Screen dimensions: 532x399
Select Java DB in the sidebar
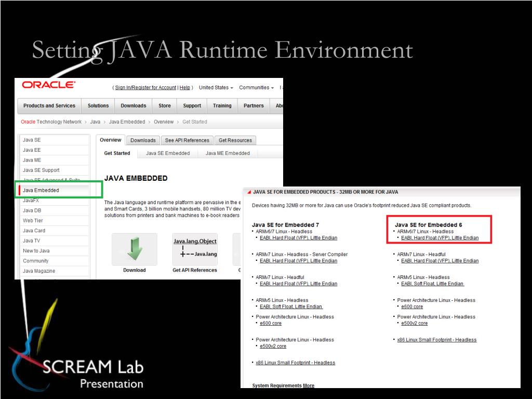click(54, 210)
